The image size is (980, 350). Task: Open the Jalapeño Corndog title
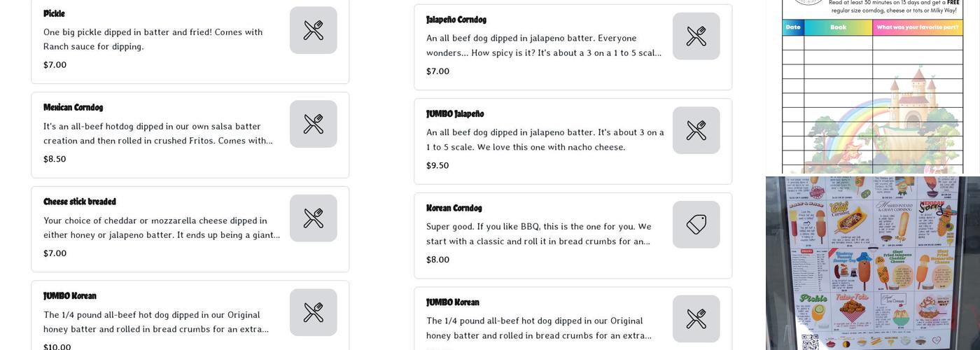[456, 20]
